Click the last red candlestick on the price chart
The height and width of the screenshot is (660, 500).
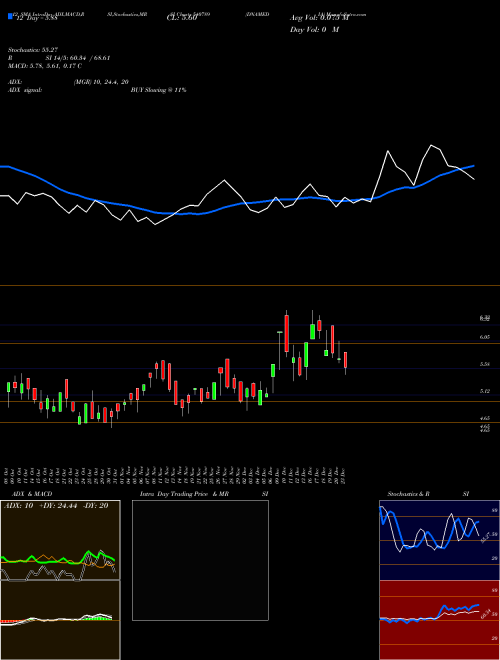pyautogui.click(x=346, y=360)
